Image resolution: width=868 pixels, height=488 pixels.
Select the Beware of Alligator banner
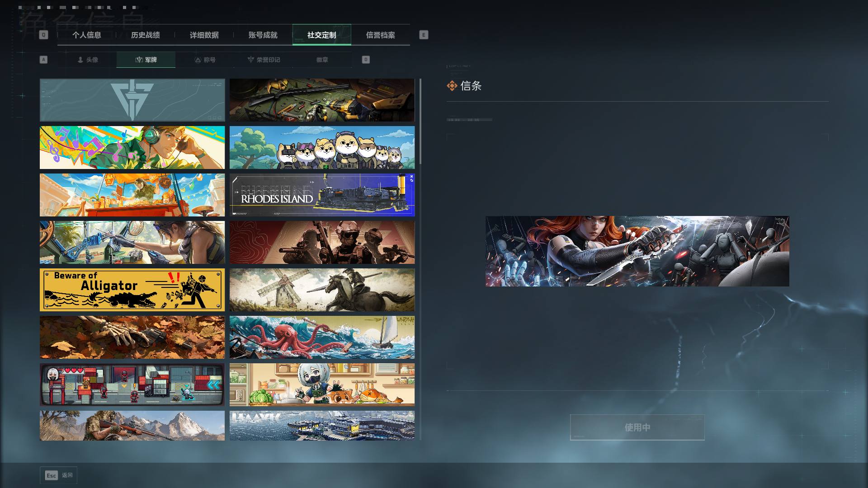[132, 290]
